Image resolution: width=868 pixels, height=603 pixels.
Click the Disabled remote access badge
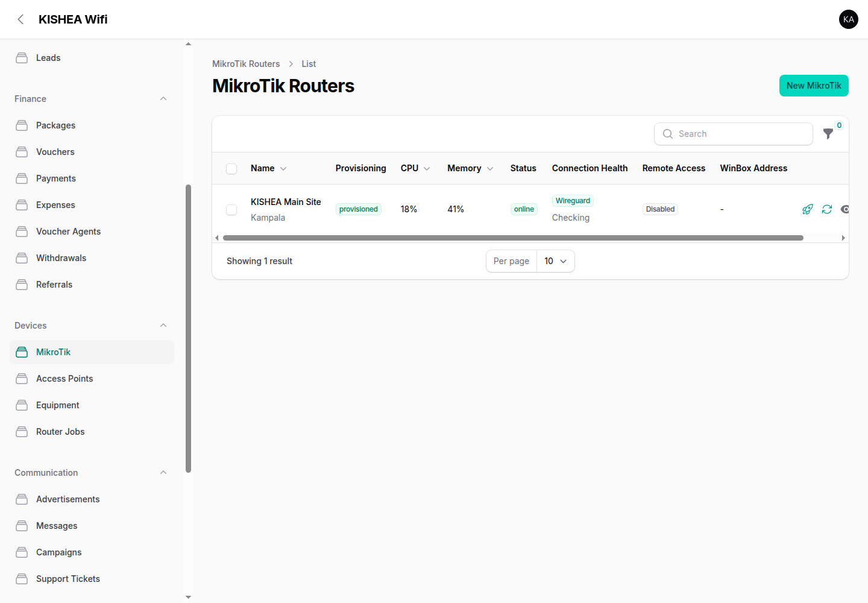(660, 209)
